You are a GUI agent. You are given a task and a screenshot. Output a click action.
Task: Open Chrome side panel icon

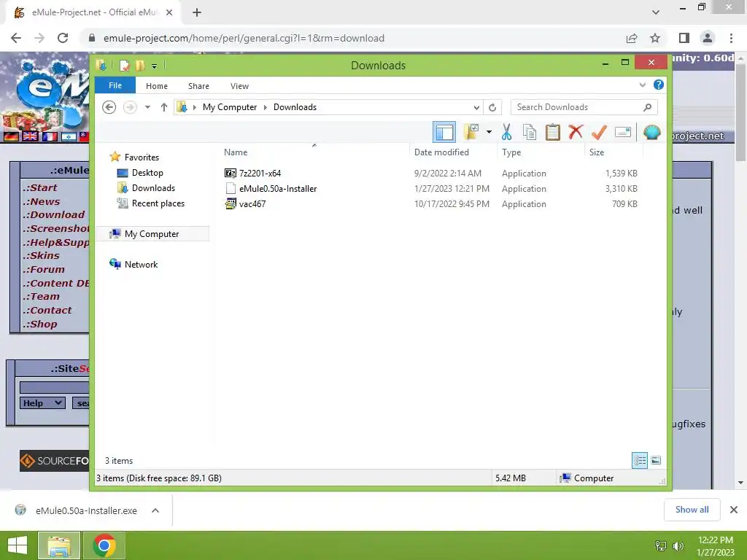[x=684, y=38]
